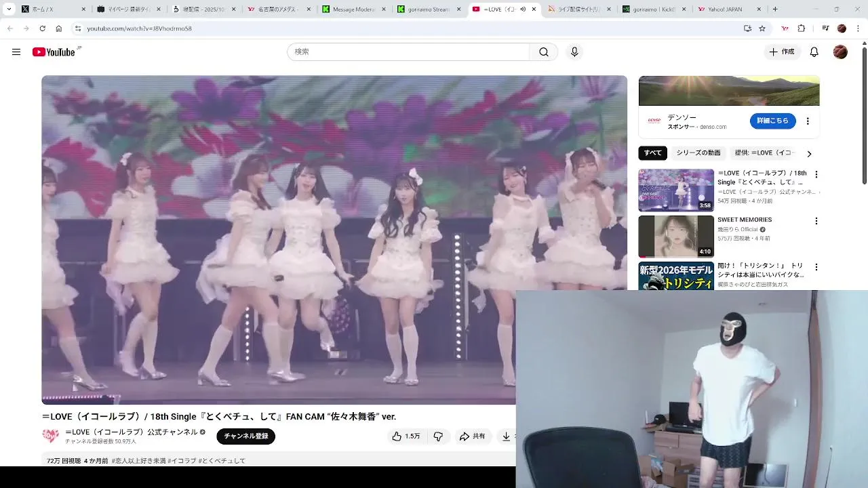Click the install/cast icon in the address bar
This screenshot has height=488, width=868.
click(747, 28)
